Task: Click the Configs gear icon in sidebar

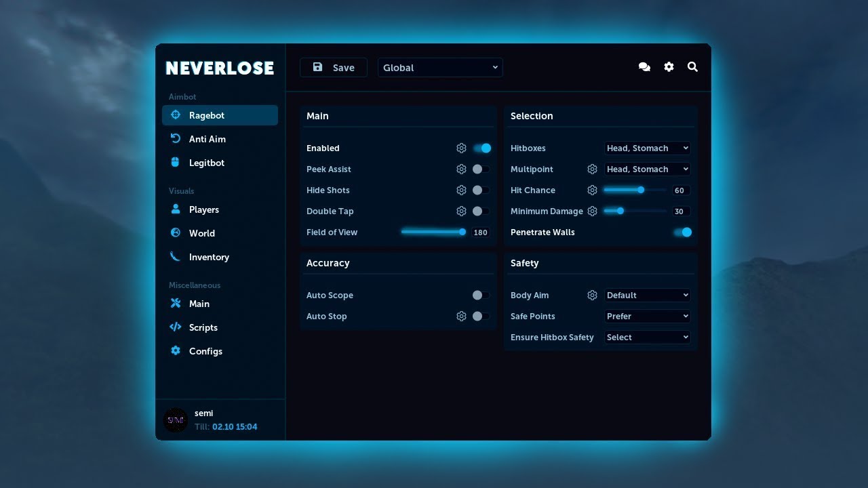Action: point(176,350)
